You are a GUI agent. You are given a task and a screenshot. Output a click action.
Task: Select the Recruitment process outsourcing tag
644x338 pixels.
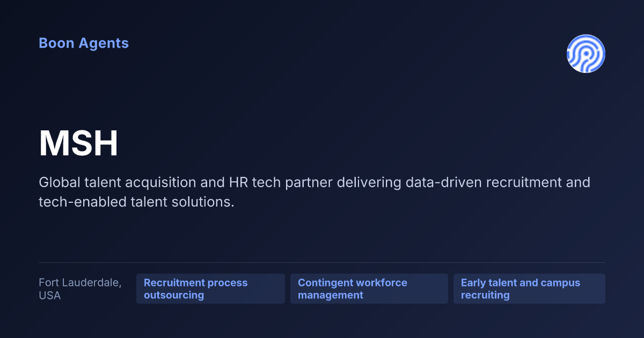click(x=210, y=289)
